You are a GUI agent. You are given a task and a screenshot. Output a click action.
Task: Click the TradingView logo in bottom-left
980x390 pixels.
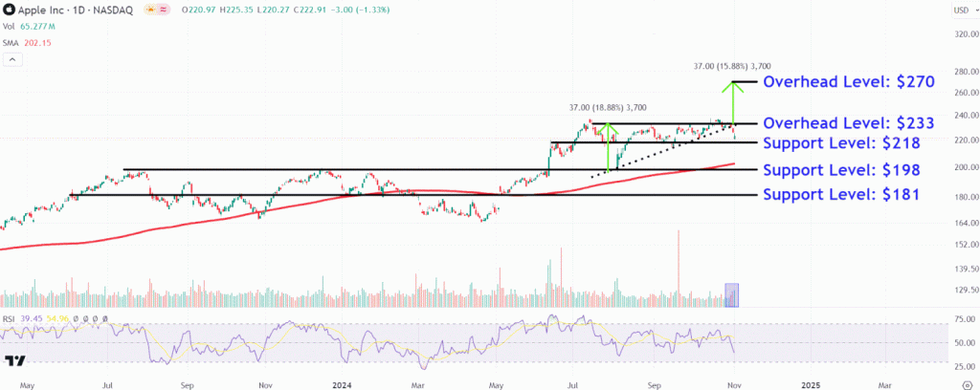pyautogui.click(x=14, y=360)
